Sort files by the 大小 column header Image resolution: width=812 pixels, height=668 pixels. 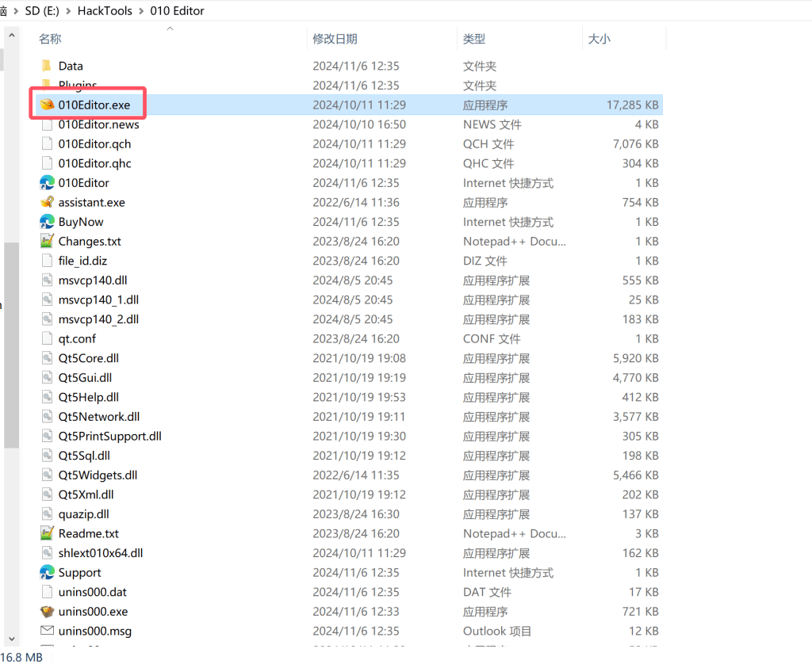[x=599, y=39]
